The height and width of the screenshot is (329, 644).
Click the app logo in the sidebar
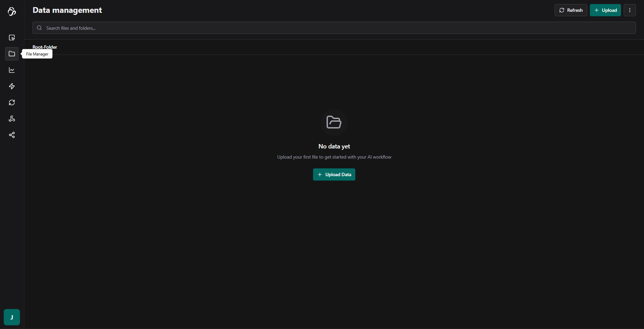(x=12, y=11)
